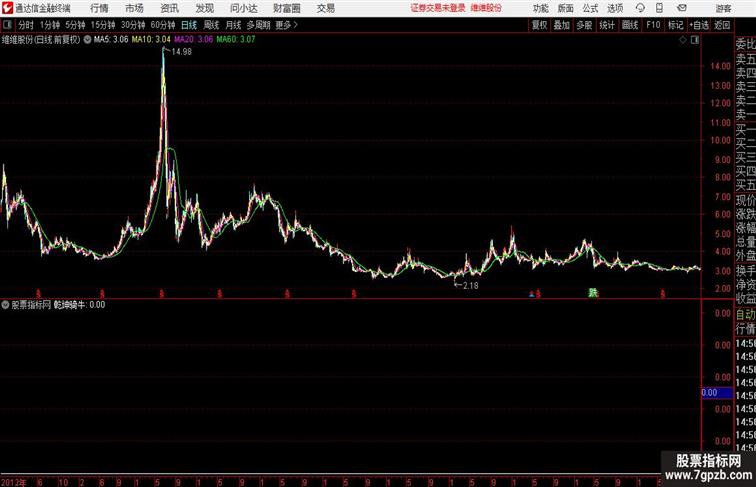Click the 复权 toolbar button

(540, 25)
